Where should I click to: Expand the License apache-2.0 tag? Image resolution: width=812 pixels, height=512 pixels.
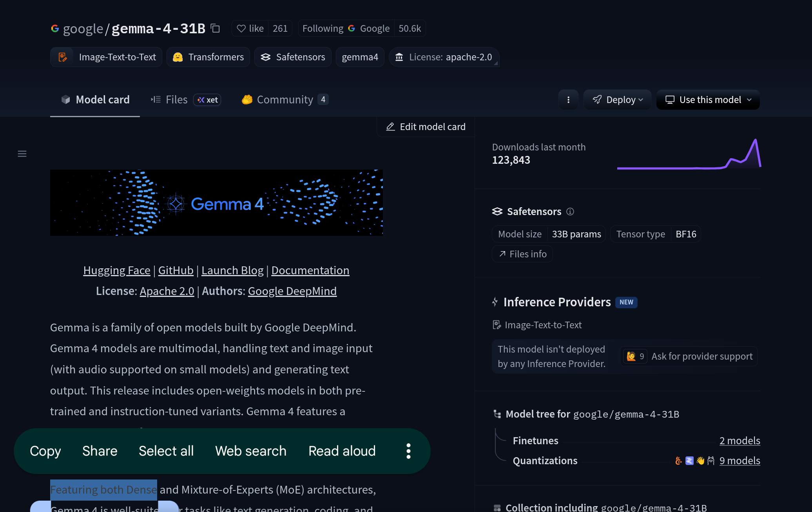(x=444, y=57)
